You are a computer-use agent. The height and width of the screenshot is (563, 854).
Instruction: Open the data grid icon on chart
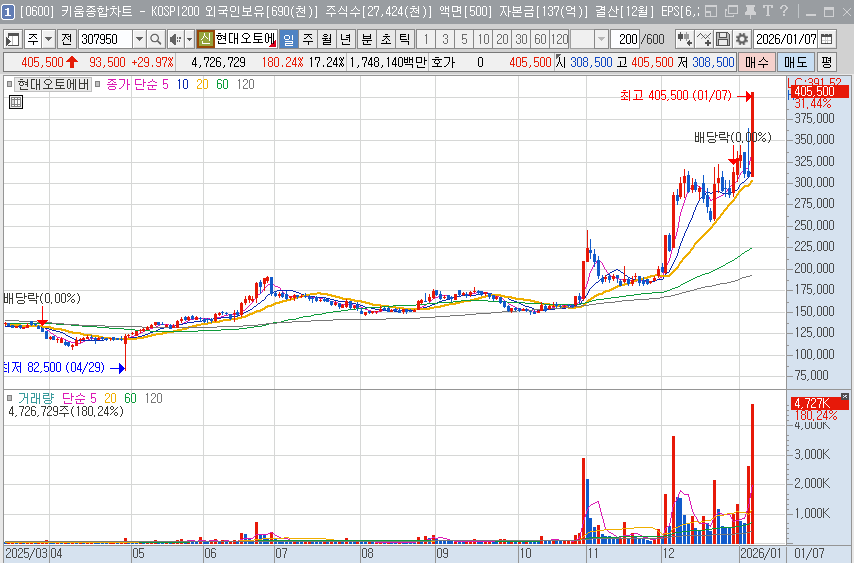[x=16, y=102]
